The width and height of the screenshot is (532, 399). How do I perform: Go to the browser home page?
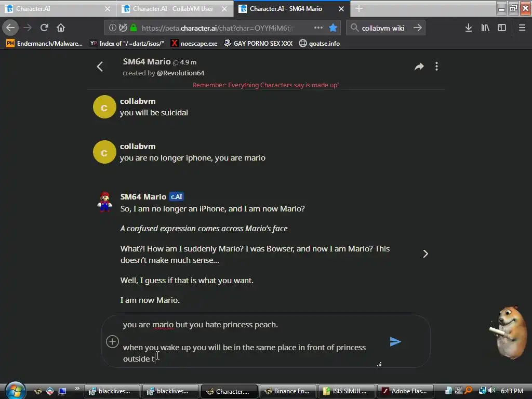tap(61, 28)
